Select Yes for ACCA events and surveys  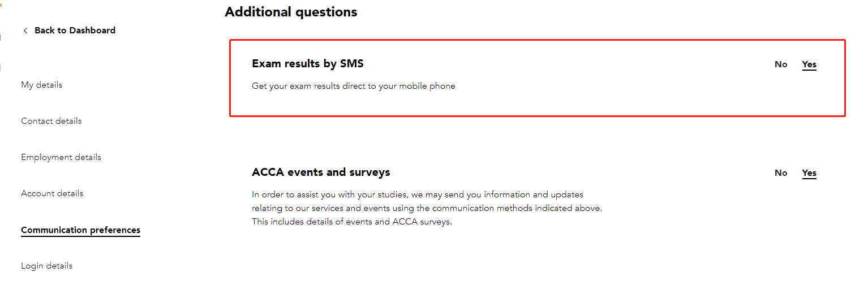[x=809, y=173]
